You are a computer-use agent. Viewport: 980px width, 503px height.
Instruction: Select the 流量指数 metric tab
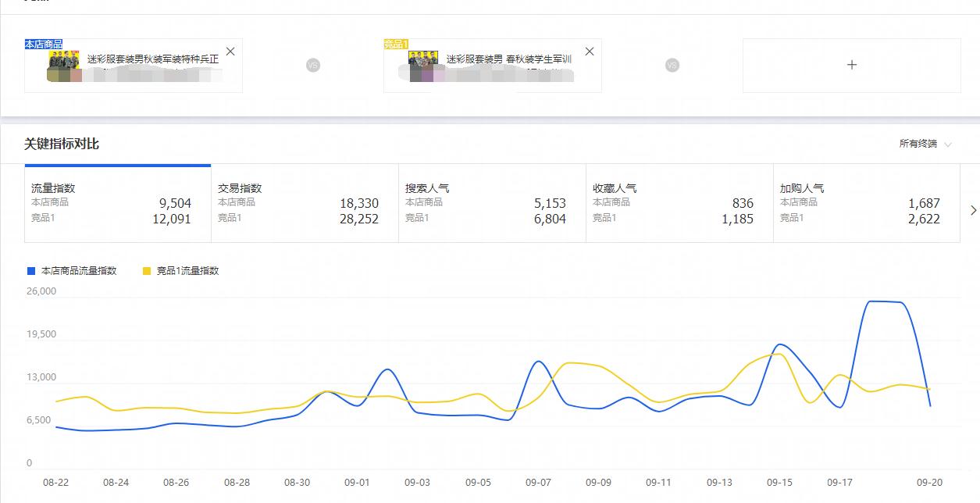tap(117, 203)
